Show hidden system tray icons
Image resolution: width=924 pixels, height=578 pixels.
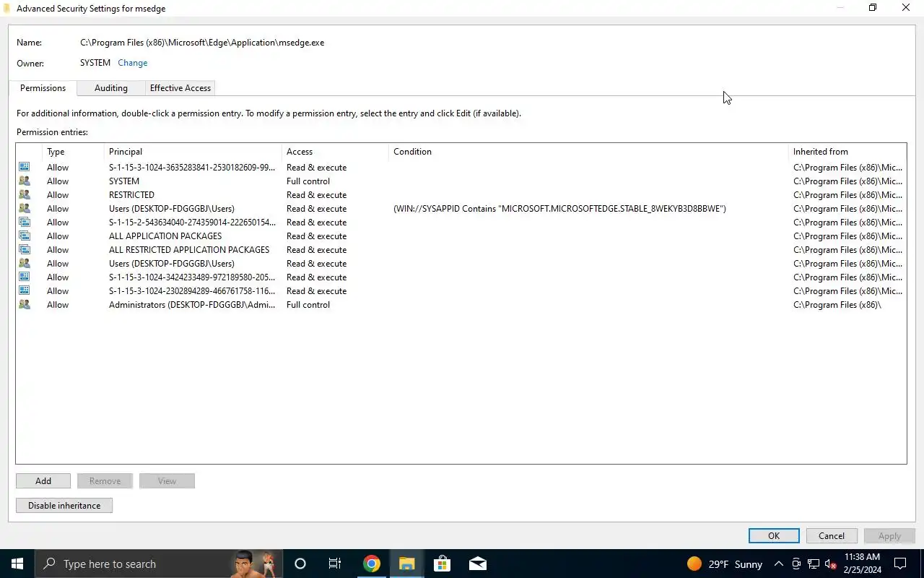click(778, 564)
